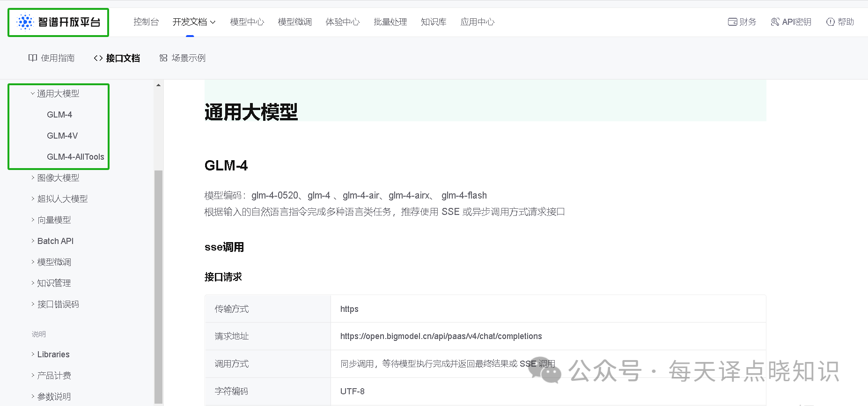Click the 财务 link text
This screenshot has height=406, width=868.
[x=748, y=22]
